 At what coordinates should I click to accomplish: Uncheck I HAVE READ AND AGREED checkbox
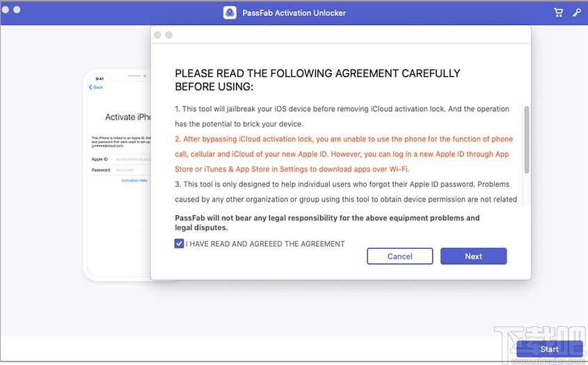tap(179, 243)
